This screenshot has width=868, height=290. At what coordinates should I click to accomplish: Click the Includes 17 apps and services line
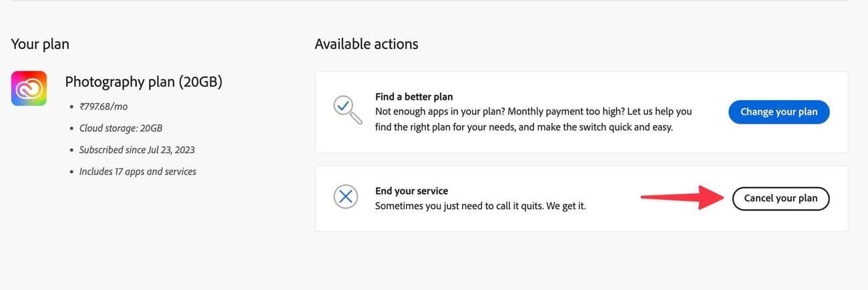[138, 172]
